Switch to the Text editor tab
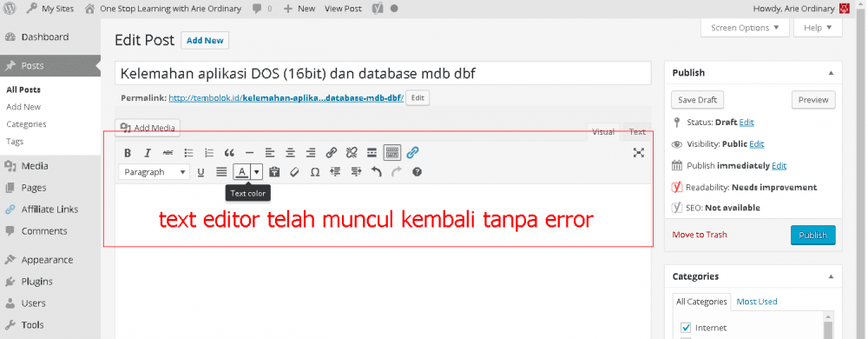This screenshot has height=339, width=868. click(637, 132)
